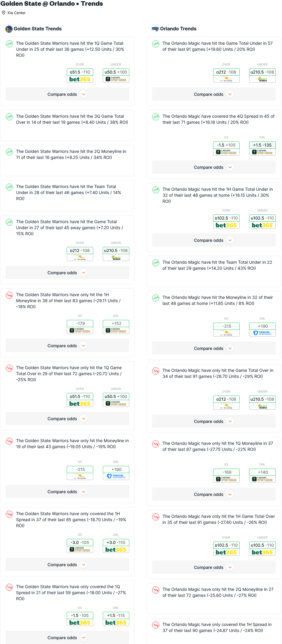Screen dimensions: 282x644
Task: Click red downtrend icon for Warriors 1H Moneyline
Action: pos(10,295)
